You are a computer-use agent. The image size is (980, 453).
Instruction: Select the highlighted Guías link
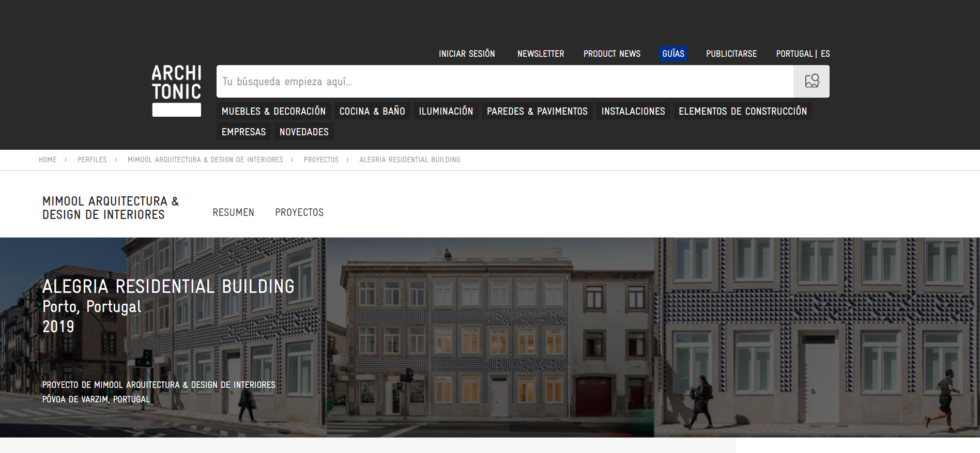673,54
